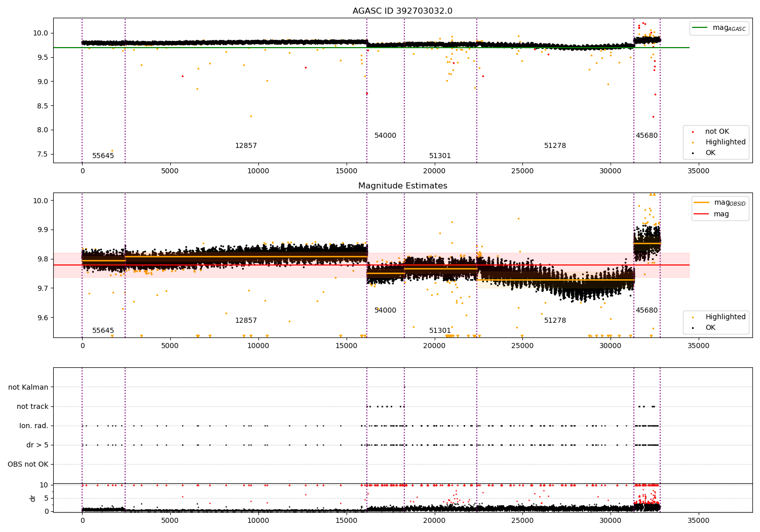Click y-axis tick 9.6 on middle plot
The height and width of the screenshot is (532, 760).
click(43, 318)
